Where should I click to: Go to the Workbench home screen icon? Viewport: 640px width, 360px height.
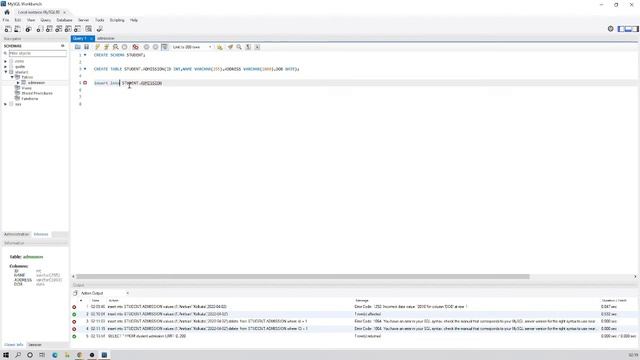tap(7, 12)
